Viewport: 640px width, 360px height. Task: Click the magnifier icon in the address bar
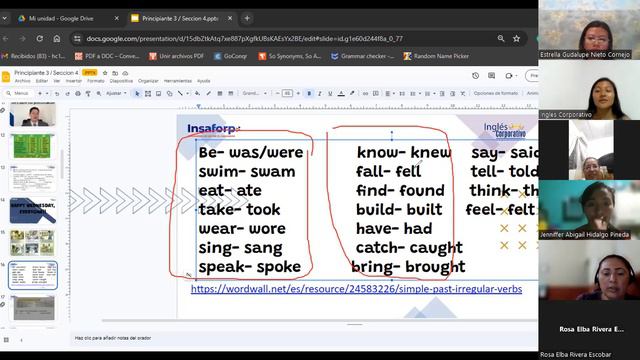coord(501,38)
